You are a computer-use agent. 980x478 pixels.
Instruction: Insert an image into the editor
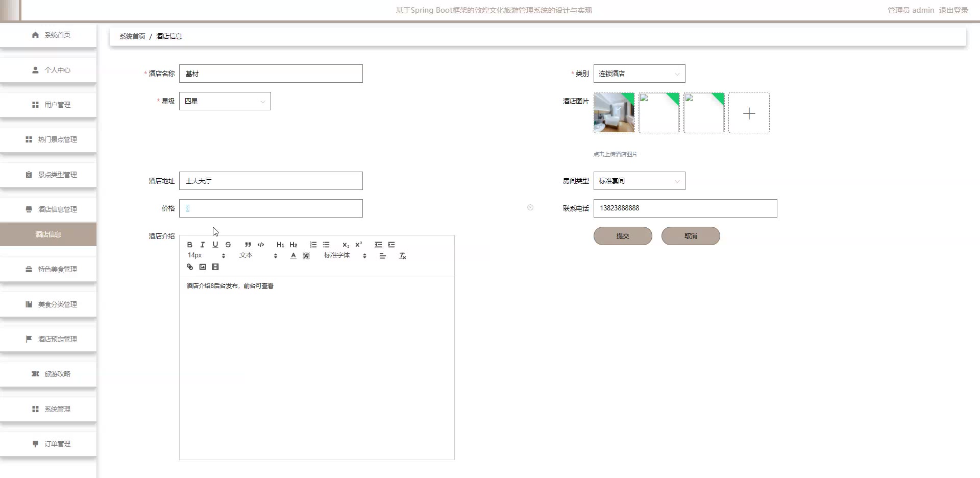(x=203, y=267)
